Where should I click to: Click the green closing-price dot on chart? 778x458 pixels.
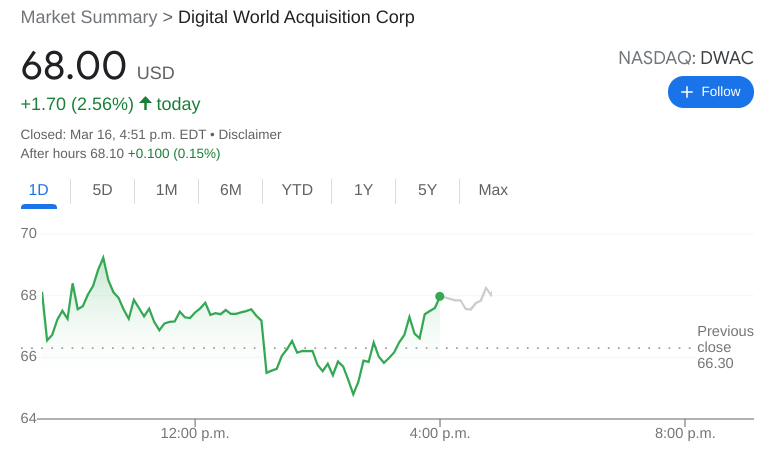point(440,296)
